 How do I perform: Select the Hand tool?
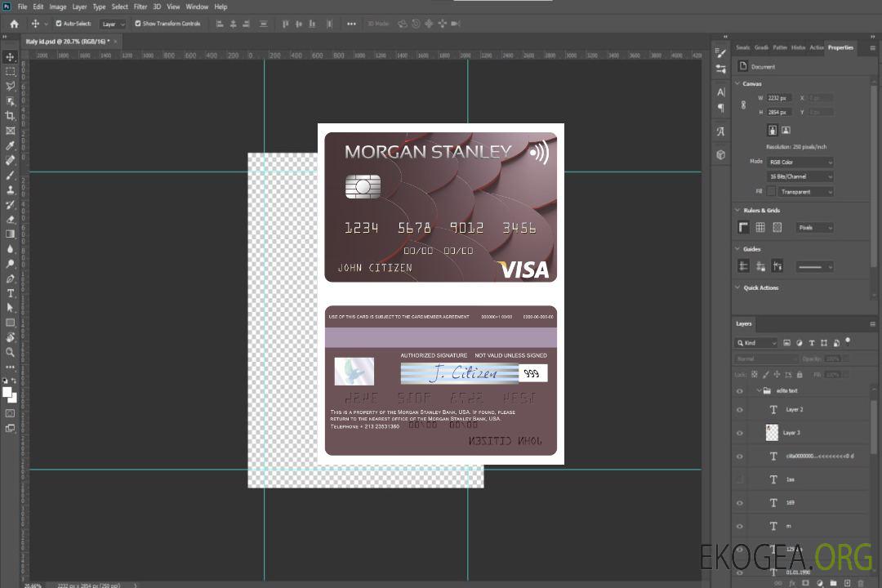(10, 337)
